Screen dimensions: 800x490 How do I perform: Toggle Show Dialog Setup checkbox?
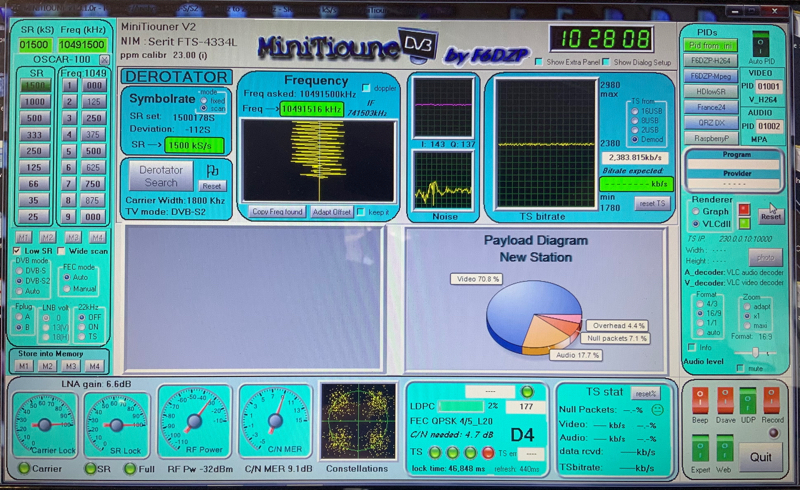tap(606, 62)
